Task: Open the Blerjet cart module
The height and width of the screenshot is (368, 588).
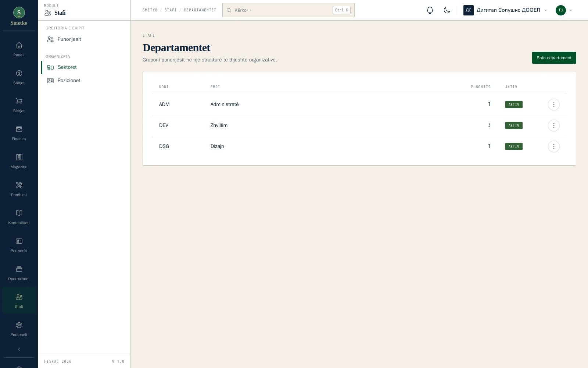Action: coord(19,106)
